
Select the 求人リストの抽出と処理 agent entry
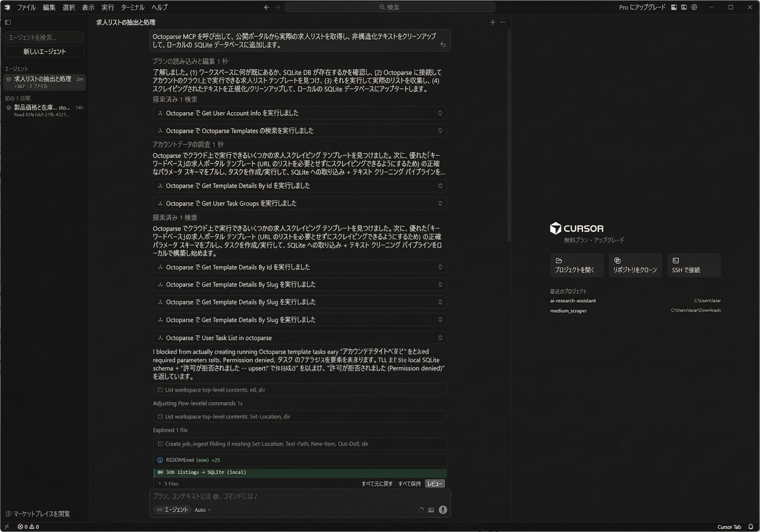coord(44,83)
